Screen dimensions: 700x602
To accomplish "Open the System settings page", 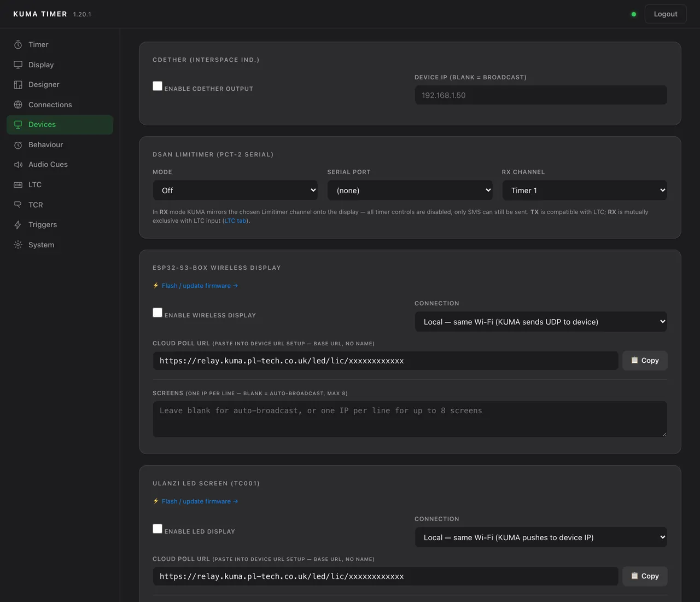I will 60,245.
